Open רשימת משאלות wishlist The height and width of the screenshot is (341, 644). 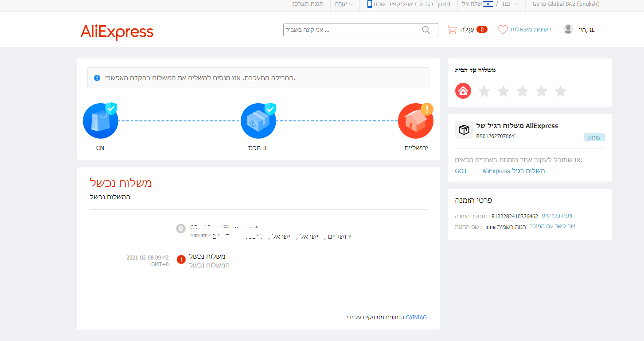click(x=531, y=30)
